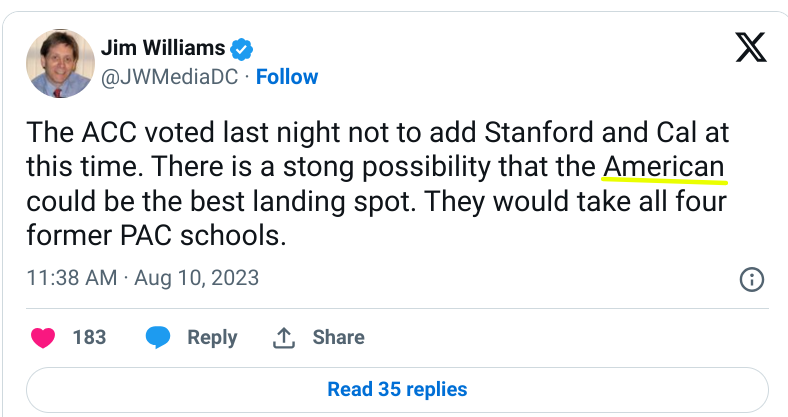
Task: Click the X logo icon
Action: tap(750, 47)
